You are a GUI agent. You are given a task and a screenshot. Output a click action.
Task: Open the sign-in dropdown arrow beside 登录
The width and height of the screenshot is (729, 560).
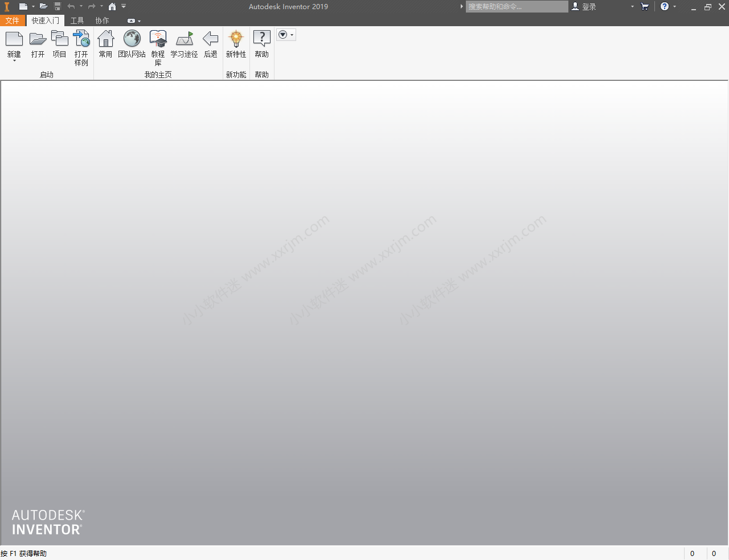(632, 7)
